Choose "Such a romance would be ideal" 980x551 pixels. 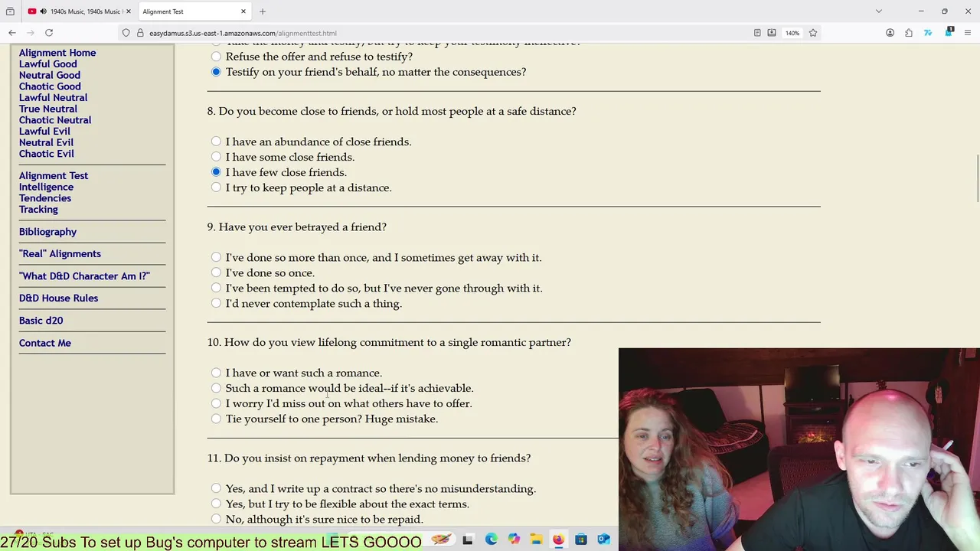pyautogui.click(x=216, y=388)
